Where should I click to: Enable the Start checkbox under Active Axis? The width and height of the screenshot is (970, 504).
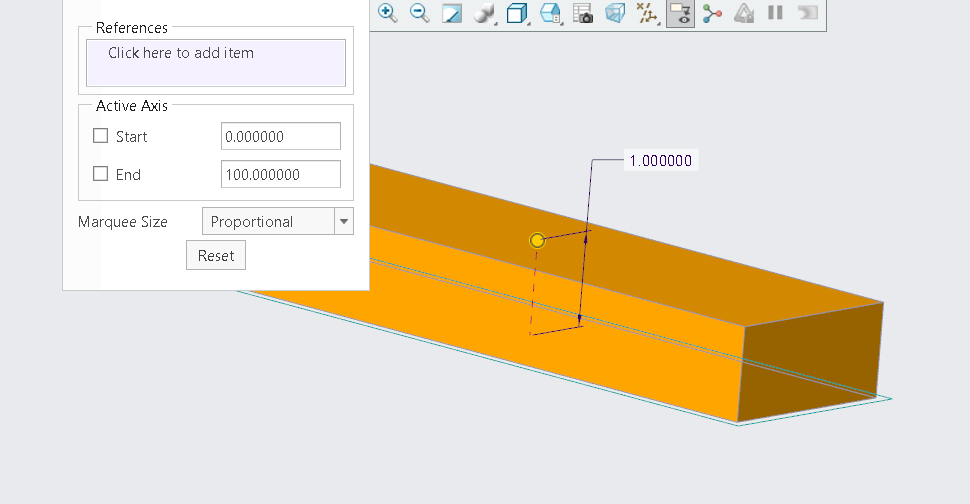[100, 136]
